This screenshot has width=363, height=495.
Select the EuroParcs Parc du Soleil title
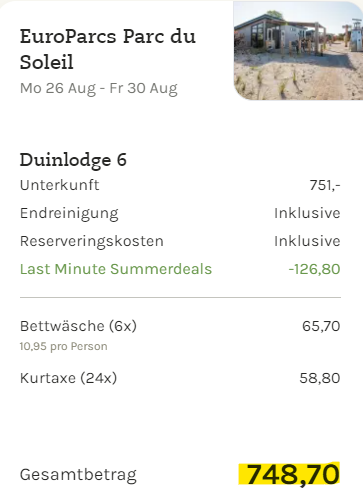tap(108, 49)
